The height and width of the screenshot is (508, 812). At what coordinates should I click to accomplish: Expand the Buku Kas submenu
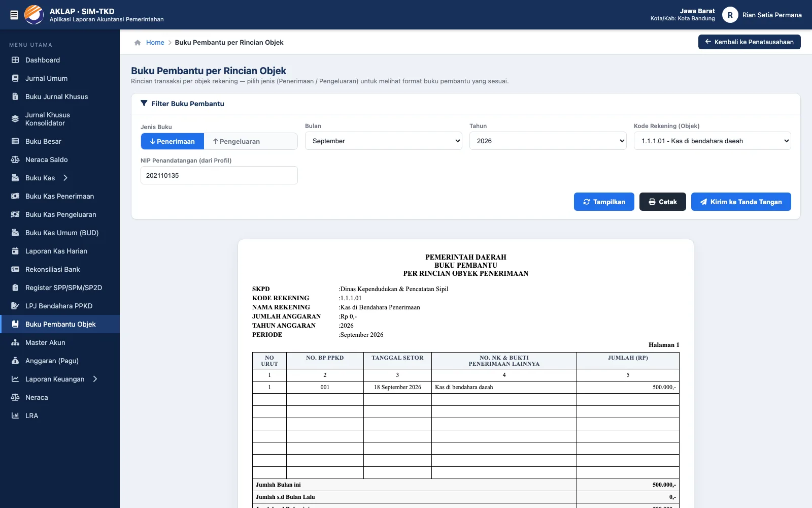(x=65, y=178)
